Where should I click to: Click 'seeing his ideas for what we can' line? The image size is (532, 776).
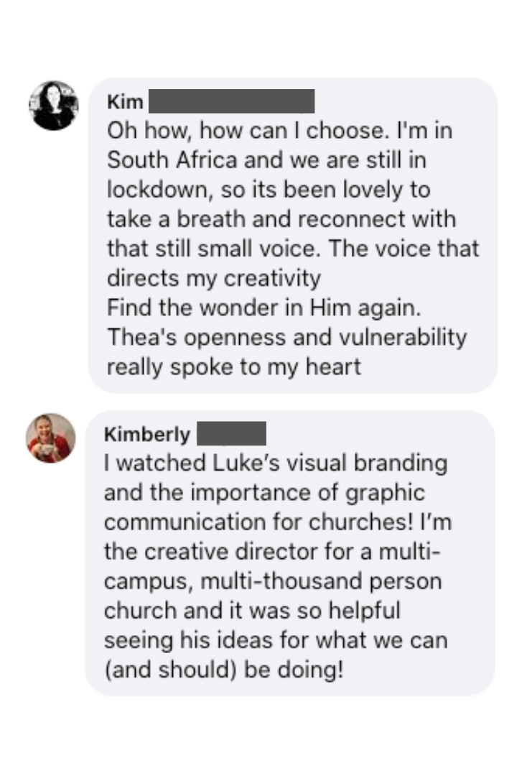276,640
